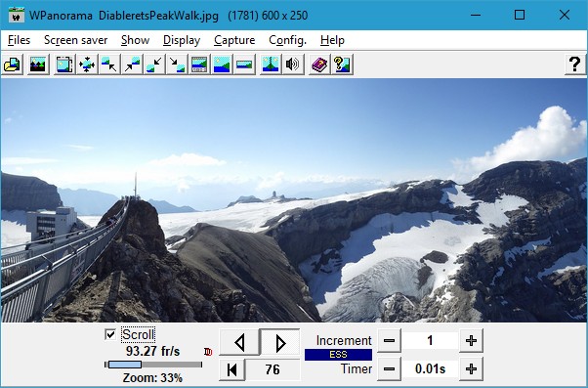Viewport: 588px width, 388px height.
Task: Click the Increment value field showing 1
Action: (x=430, y=341)
